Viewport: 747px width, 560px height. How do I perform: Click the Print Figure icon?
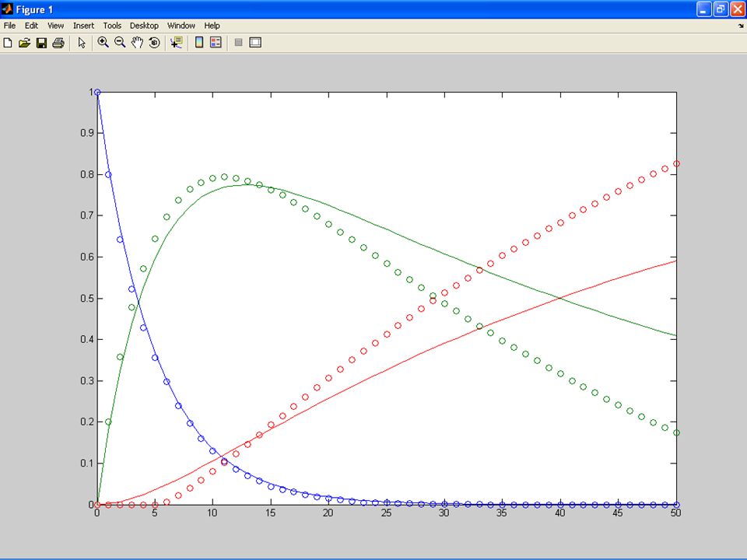(x=58, y=43)
